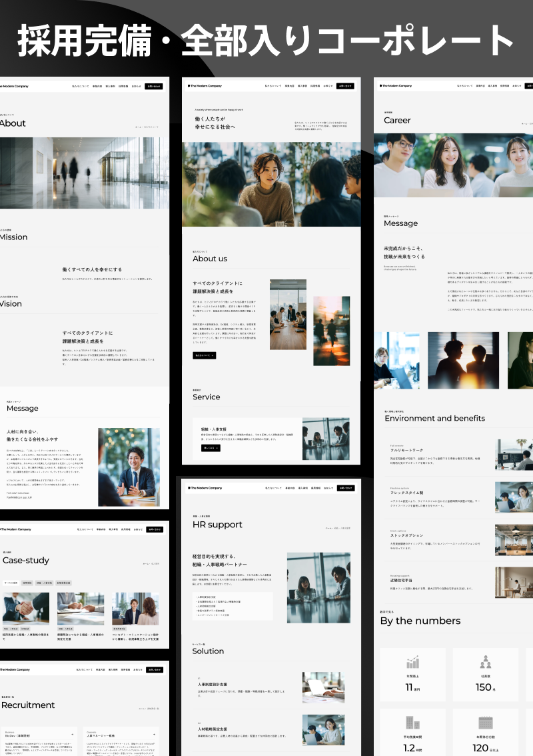Click the hero meeting photo on home page

[271, 184]
